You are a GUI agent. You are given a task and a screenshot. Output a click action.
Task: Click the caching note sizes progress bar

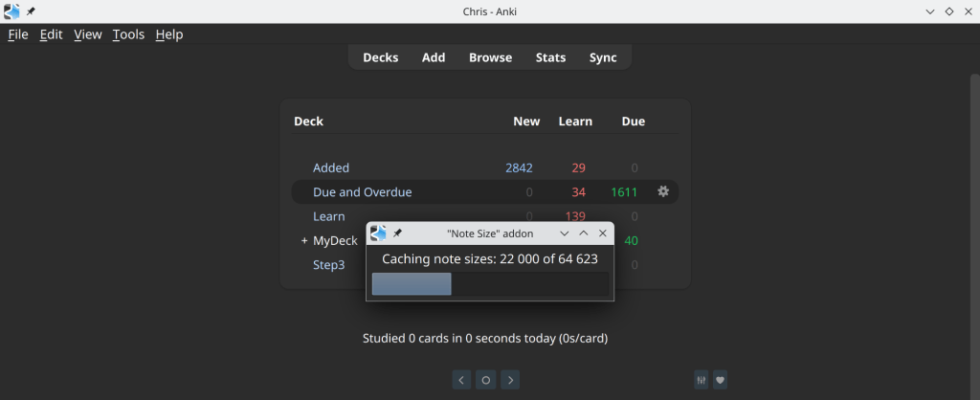click(490, 284)
